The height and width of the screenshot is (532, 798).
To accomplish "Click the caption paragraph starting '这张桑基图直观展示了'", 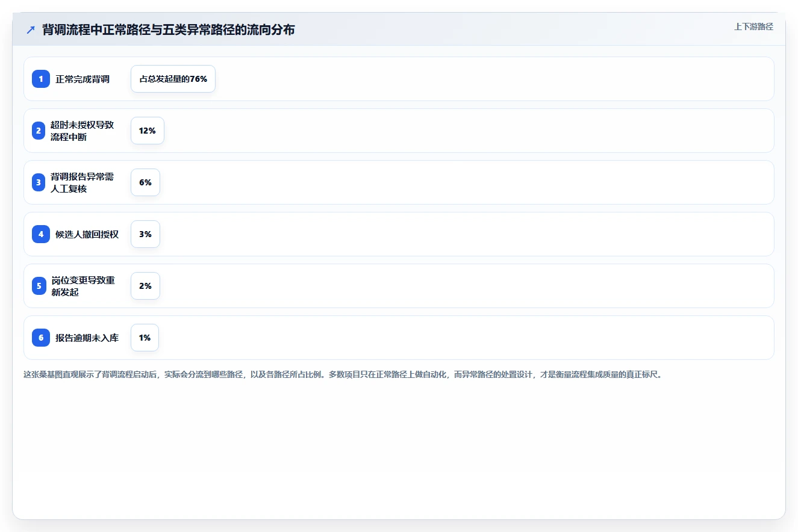I will coord(343,374).
